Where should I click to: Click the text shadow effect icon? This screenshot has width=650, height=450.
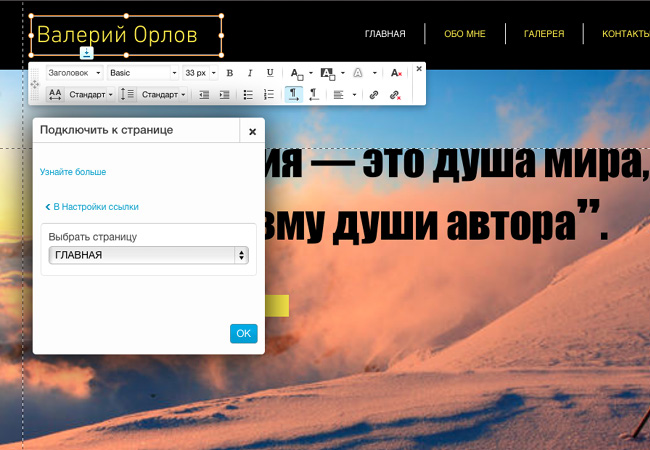[x=357, y=73]
